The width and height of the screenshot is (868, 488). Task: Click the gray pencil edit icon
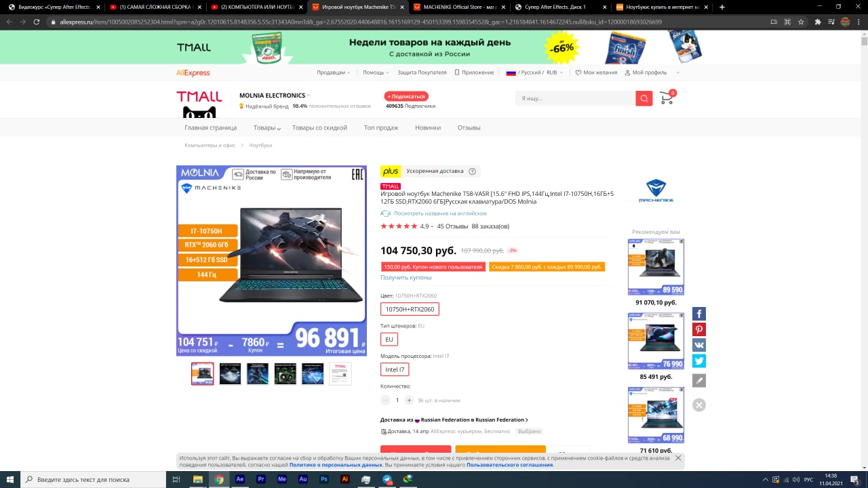click(x=699, y=380)
